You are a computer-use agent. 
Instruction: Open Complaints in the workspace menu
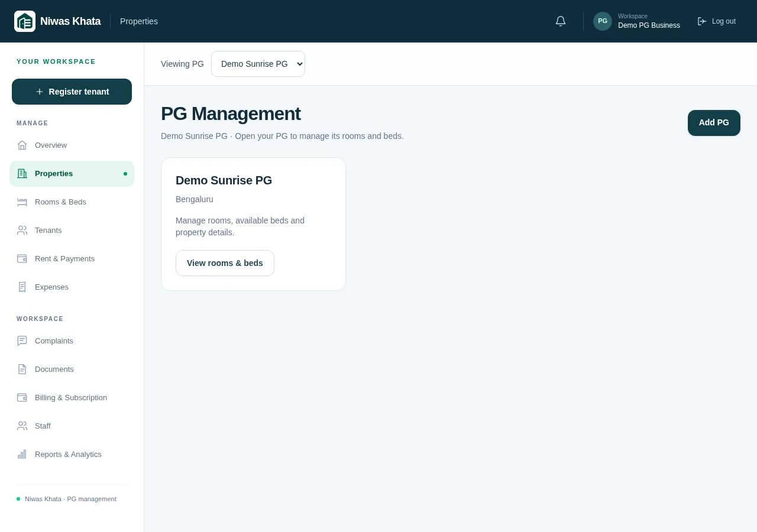tap(72, 340)
